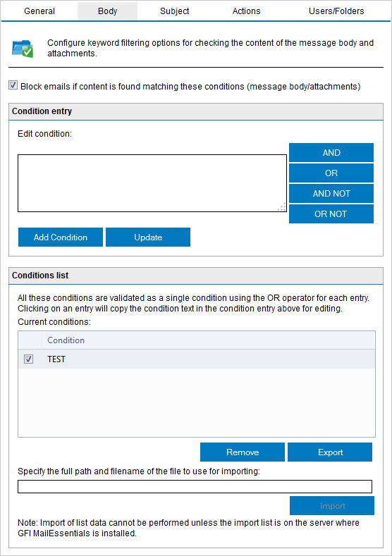This screenshot has width=392, height=556.
Task: Insert the AND operator
Action: pyautogui.click(x=331, y=152)
